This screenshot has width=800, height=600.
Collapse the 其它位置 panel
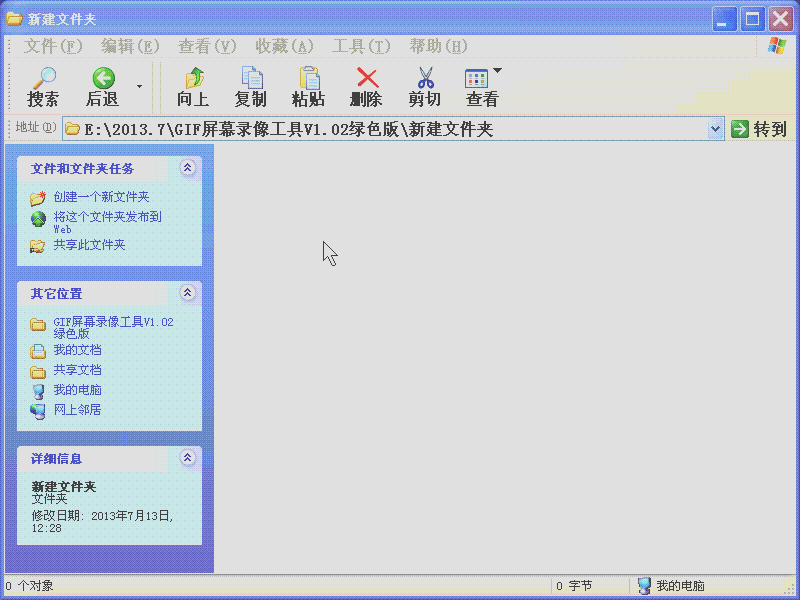(x=187, y=292)
